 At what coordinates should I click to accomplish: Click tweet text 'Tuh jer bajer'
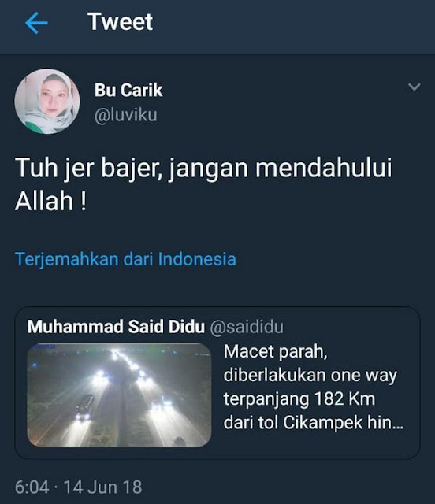click(89, 168)
